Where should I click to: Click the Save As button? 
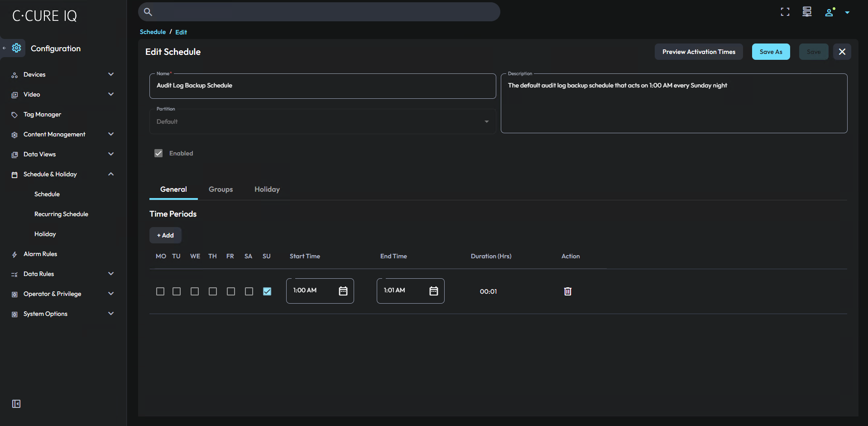click(771, 52)
